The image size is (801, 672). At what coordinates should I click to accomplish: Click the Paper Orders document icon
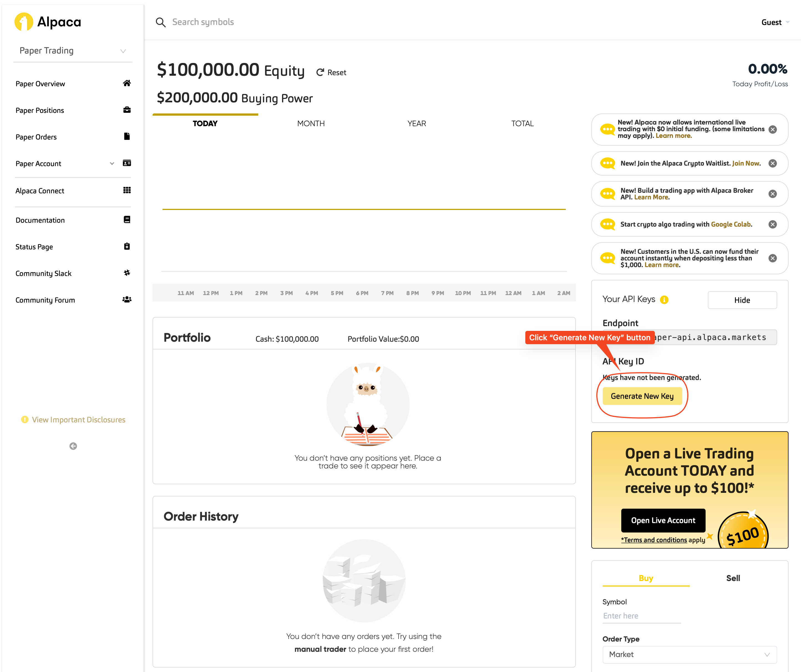pyautogui.click(x=127, y=137)
